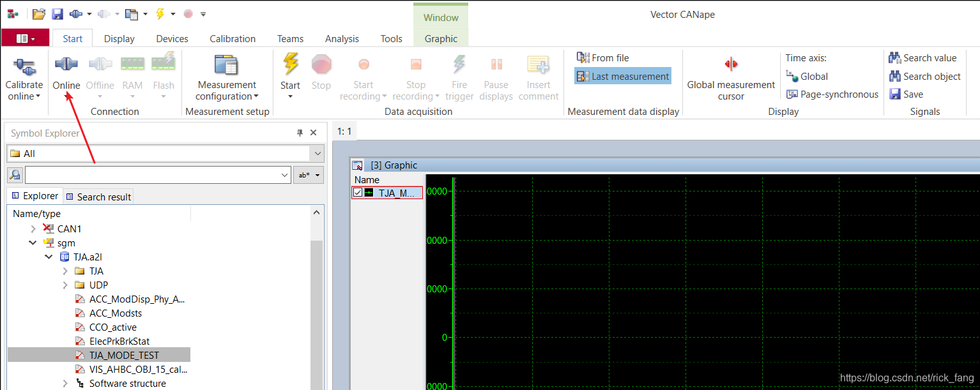
Task: Switch to the Calibration ribbon tab
Action: pos(233,38)
